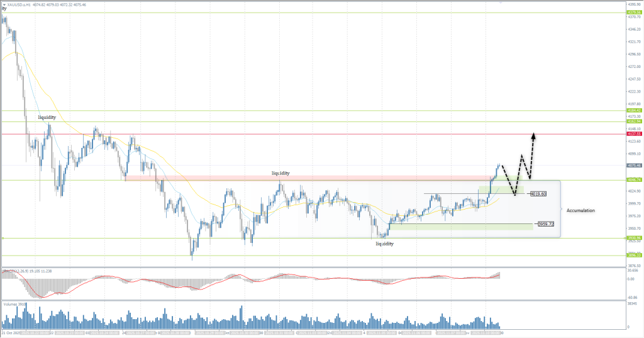Click the pink resistance zone rectangle
Screen dimensions: 644x338
click(252, 178)
